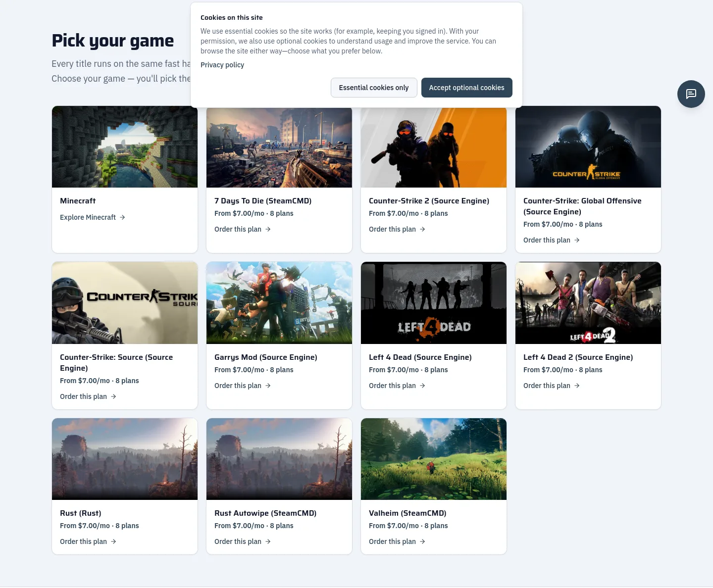Screen dimensions: 713x588
Task: Click the arrow on Counter-Strike: Source card
Action: coord(113,396)
